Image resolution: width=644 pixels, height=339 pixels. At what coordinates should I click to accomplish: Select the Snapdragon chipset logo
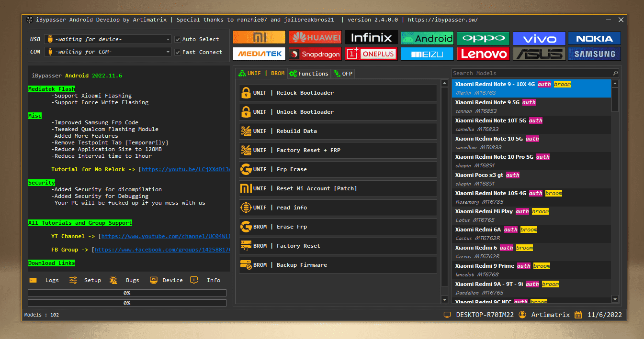[315, 54]
